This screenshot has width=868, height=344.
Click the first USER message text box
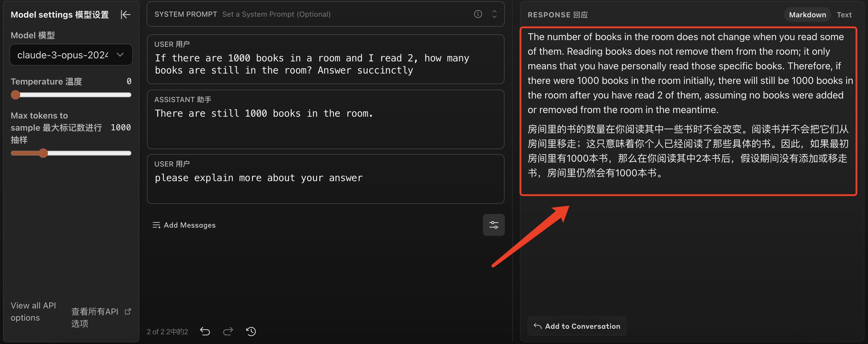pyautogui.click(x=312, y=64)
